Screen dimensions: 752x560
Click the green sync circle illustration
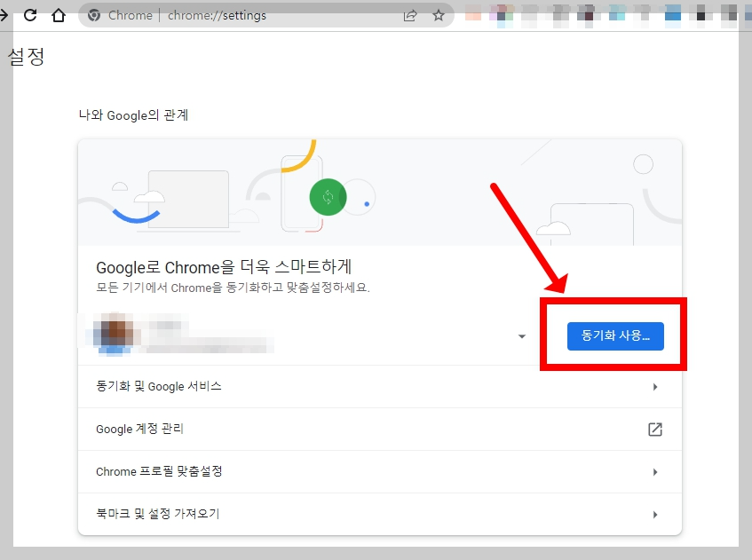[328, 197]
